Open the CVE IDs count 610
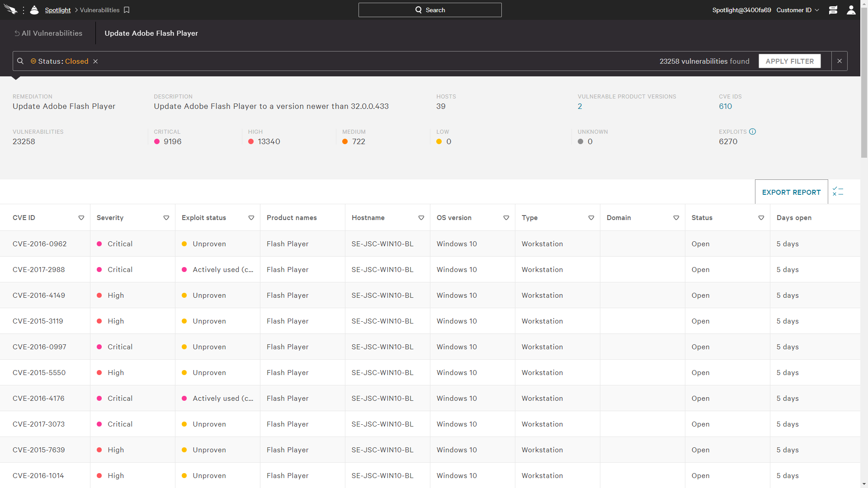This screenshot has height=488, width=868. coord(725,107)
